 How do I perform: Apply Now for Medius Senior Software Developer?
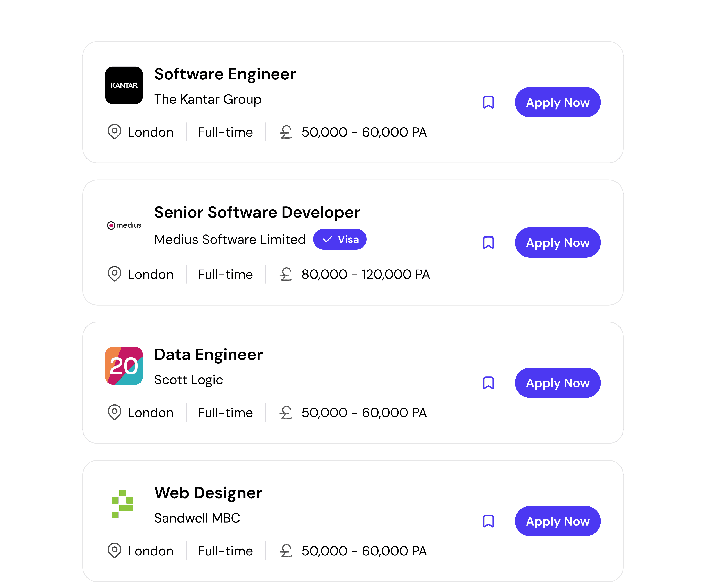click(x=557, y=243)
